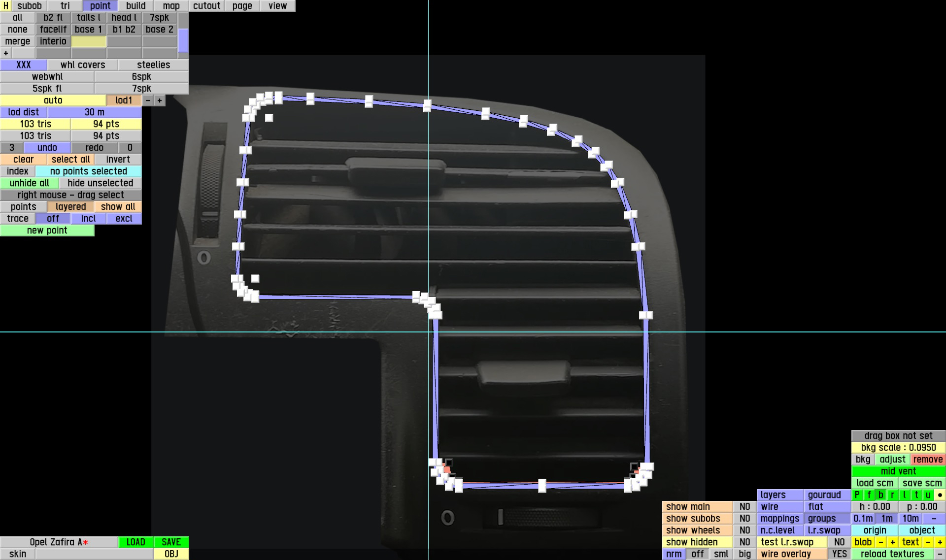The width and height of the screenshot is (946, 560).
Task: Decrease text size with minus button
Action: (x=928, y=542)
